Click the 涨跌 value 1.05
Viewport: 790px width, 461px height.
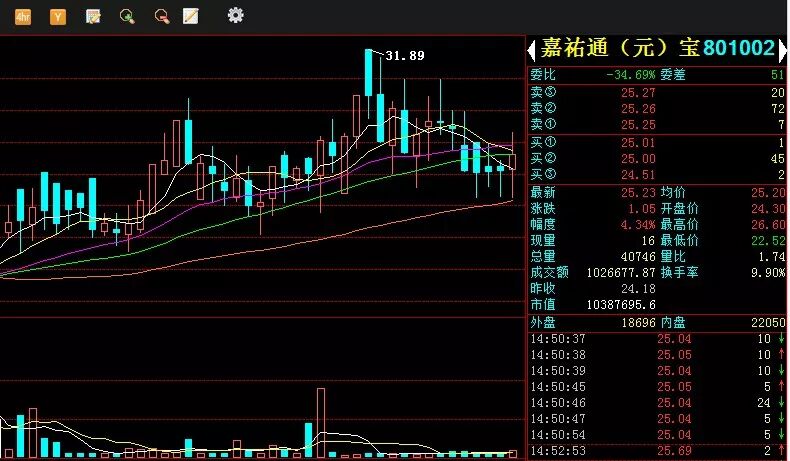click(x=641, y=209)
